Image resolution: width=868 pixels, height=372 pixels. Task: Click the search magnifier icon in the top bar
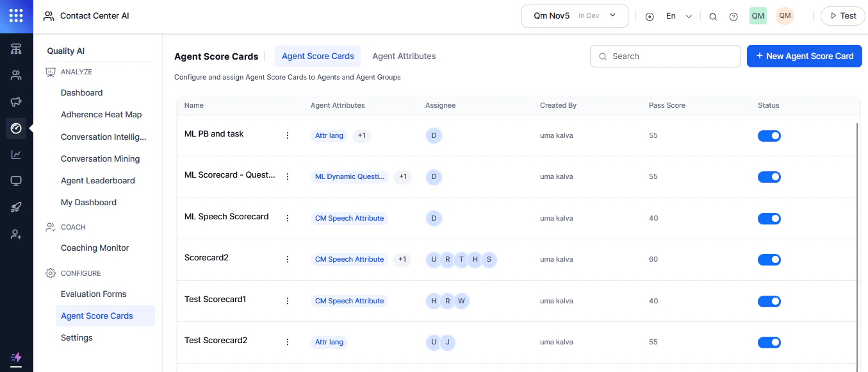[712, 16]
